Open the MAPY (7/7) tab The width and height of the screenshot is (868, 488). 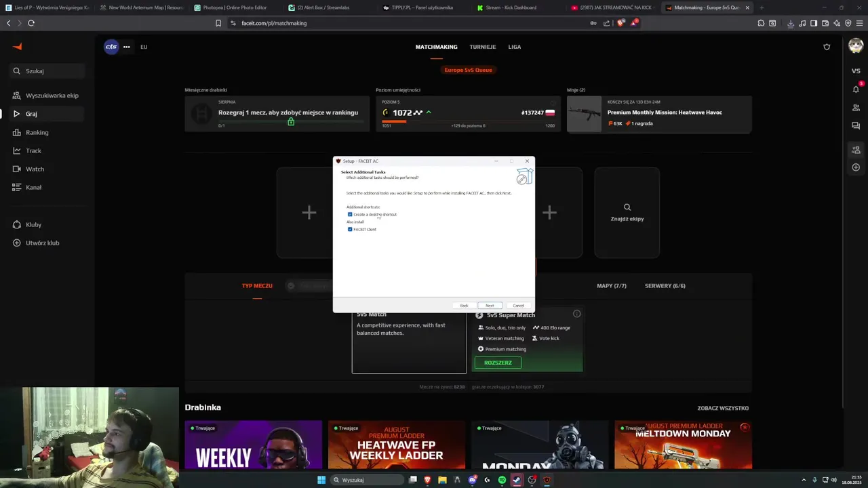(x=612, y=286)
